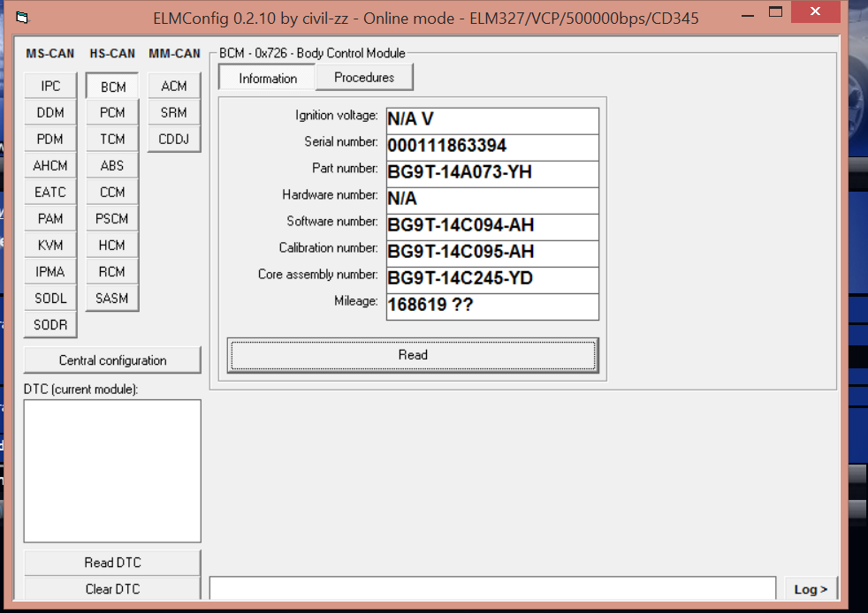Open Central configuration
This screenshot has width=868, height=613.
tap(112, 360)
